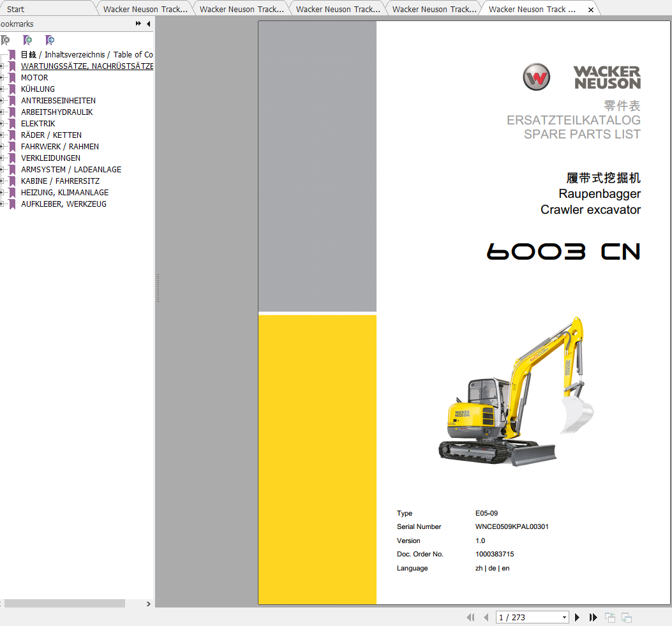The width and height of the screenshot is (672, 626).
Task: Open the ANTRIEBSEINHEITEN bookmark
Action: coord(58,101)
